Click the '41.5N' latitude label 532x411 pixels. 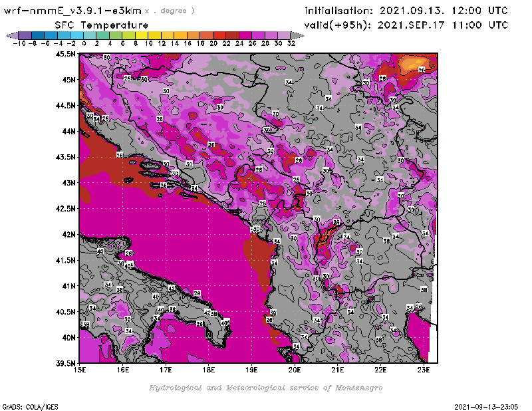[x=65, y=260]
